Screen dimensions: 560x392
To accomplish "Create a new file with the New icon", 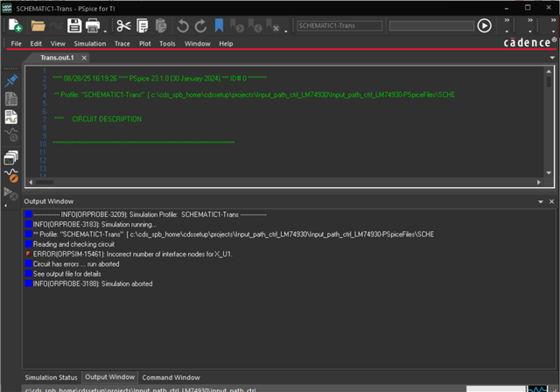I will pyautogui.click(x=15, y=25).
